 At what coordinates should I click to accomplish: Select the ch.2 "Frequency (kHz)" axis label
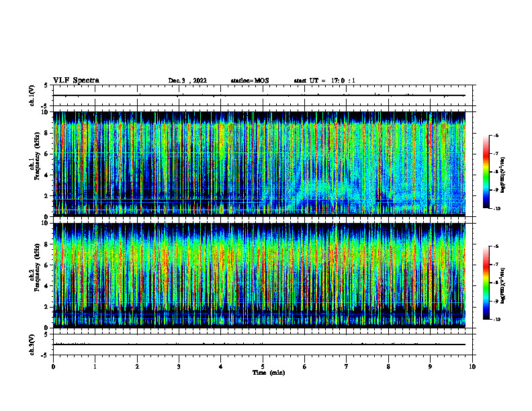37,267
